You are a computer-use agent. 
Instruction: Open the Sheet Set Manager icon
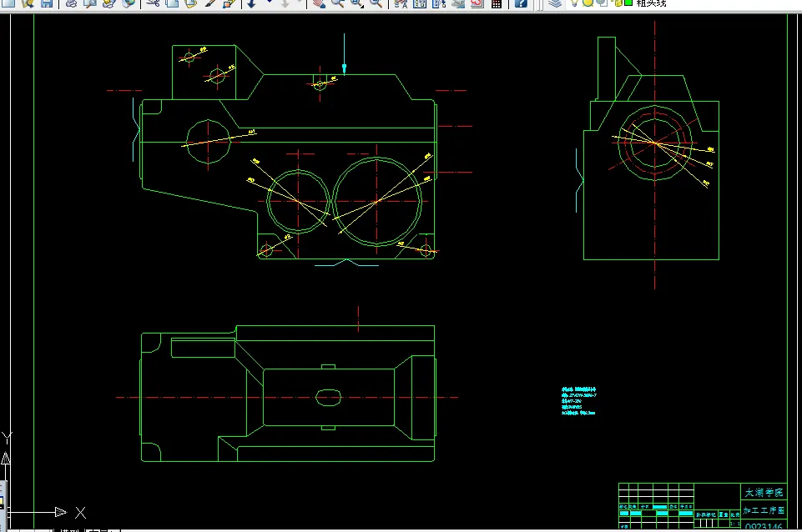(x=458, y=3)
